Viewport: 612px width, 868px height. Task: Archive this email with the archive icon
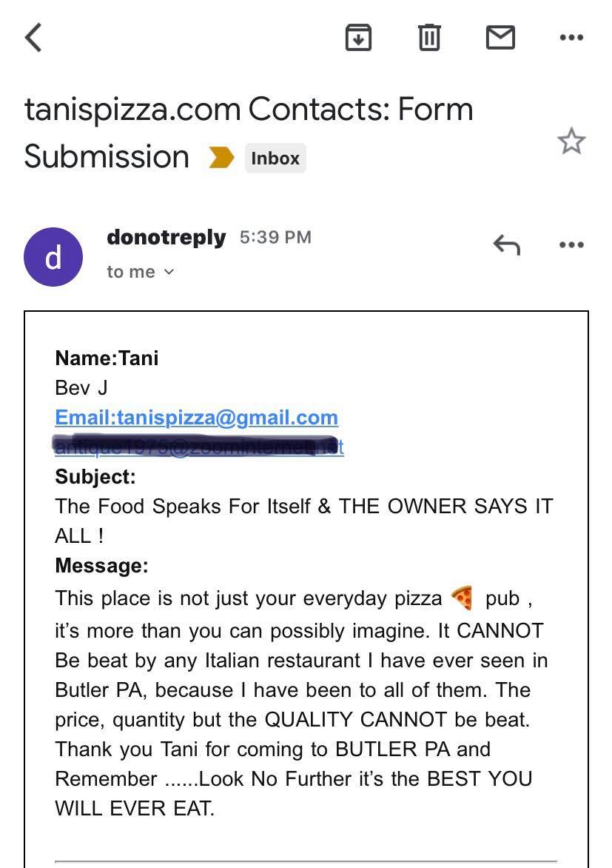coord(358,38)
